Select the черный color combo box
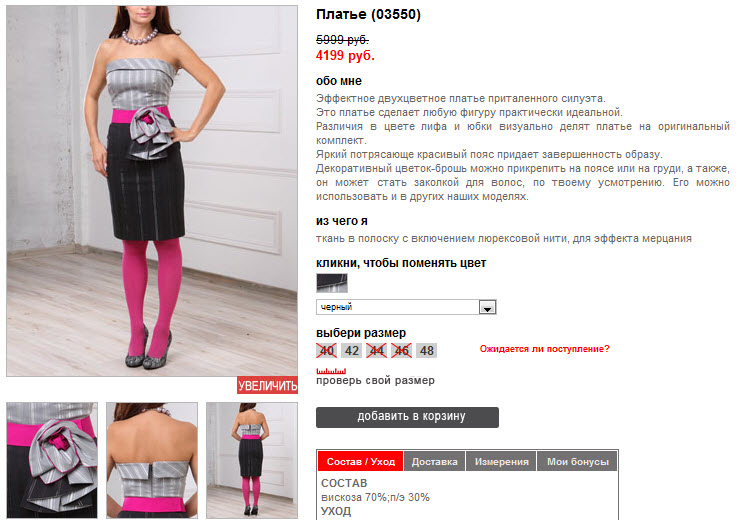This screenshot has width=745, height=520. pyautogui.click(x=406, y=307)
